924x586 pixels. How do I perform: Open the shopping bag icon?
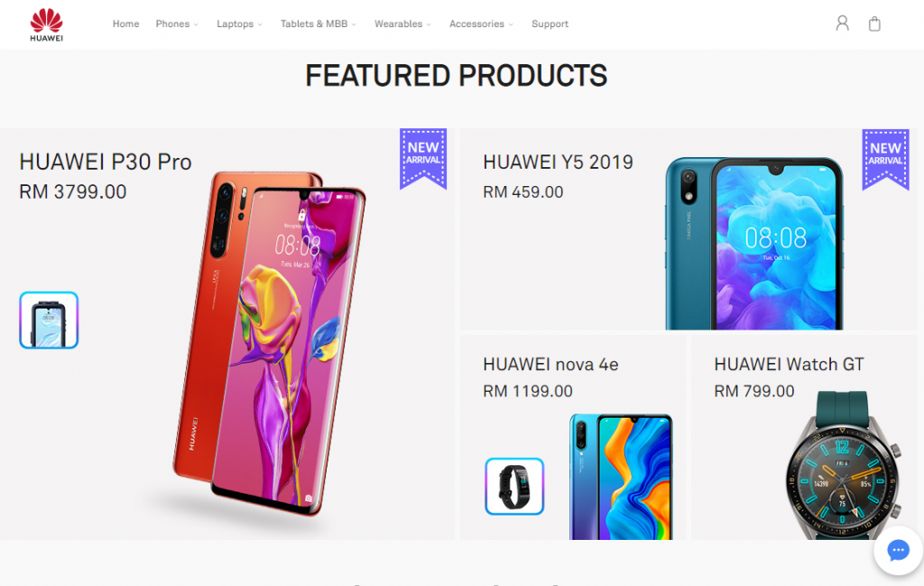874,23
